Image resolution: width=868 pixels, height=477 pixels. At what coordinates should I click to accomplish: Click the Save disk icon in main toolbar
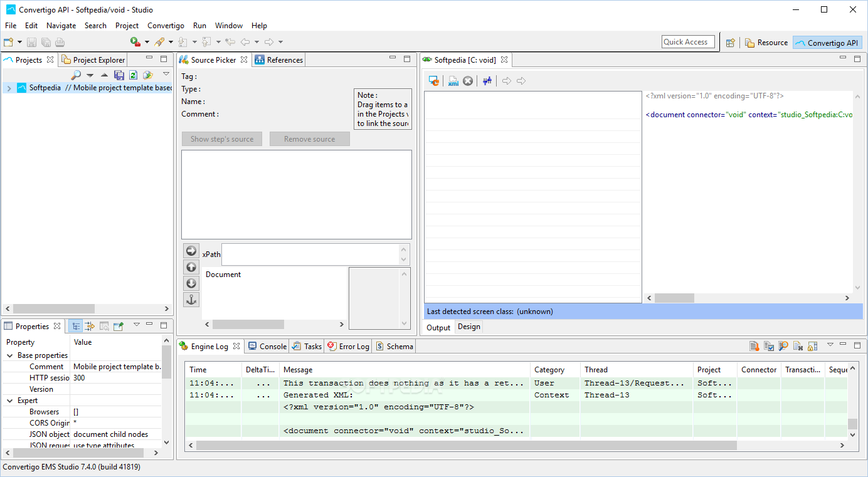point(32,42)
